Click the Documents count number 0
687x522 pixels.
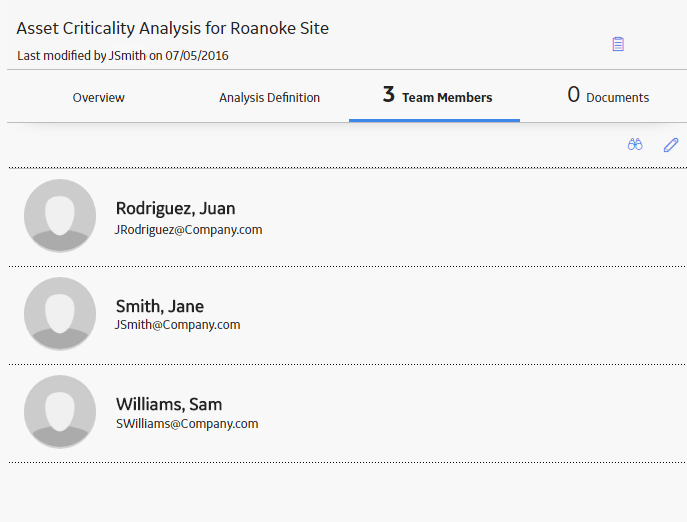(574, 95)
